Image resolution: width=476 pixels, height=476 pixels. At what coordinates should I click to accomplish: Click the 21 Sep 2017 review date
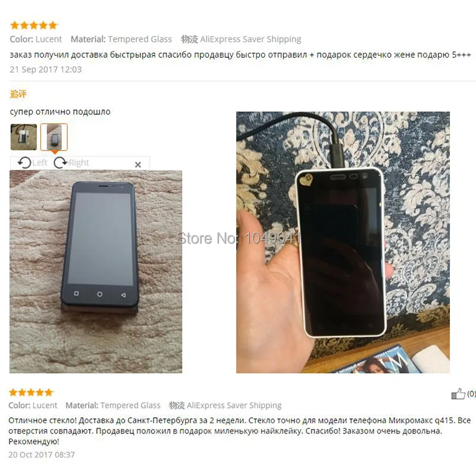coord(46,70)
